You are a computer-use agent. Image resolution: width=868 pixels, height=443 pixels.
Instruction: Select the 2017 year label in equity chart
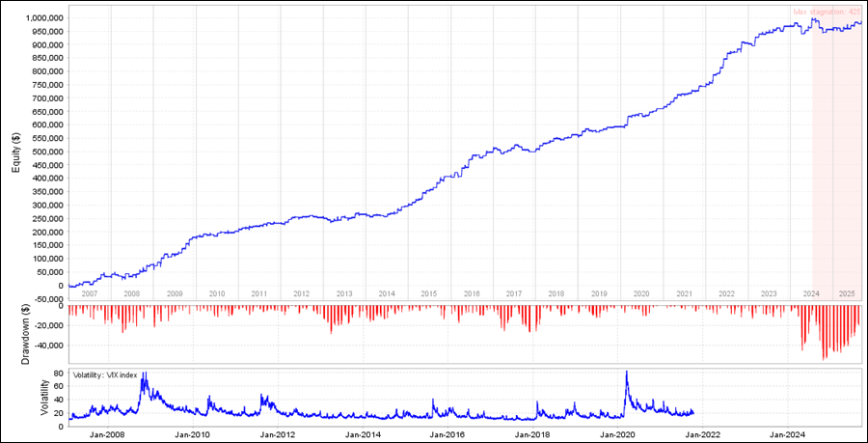coord(514,293)
